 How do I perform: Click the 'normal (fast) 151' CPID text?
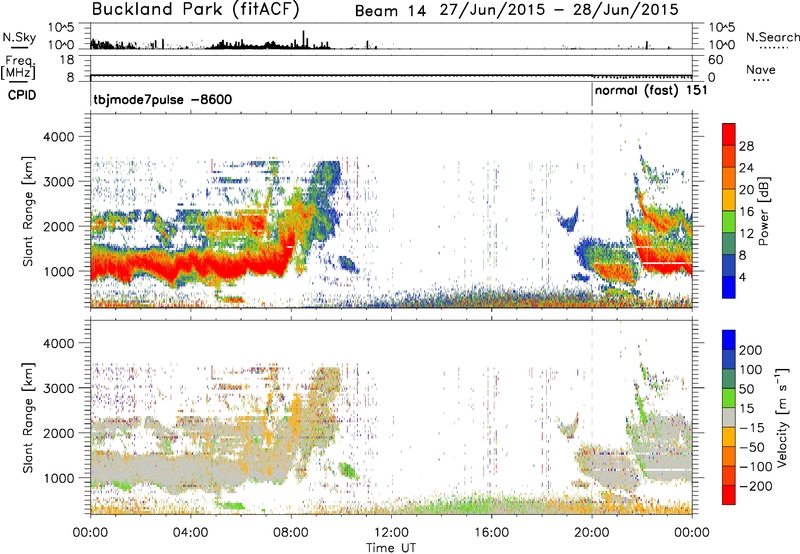(651, 90)
